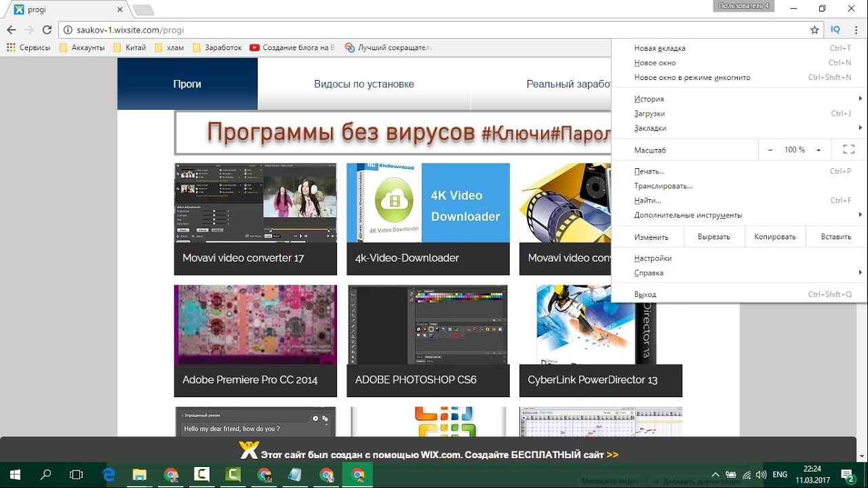This screenshot has width=868, height=488.
Task: Increase zoom with the plus button
Action: click(818, 150)
